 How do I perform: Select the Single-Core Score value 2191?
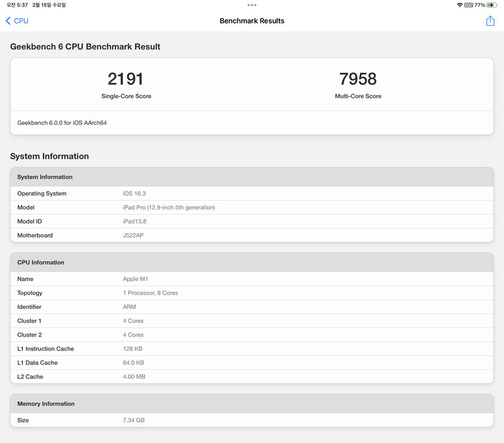pos(126,79)
